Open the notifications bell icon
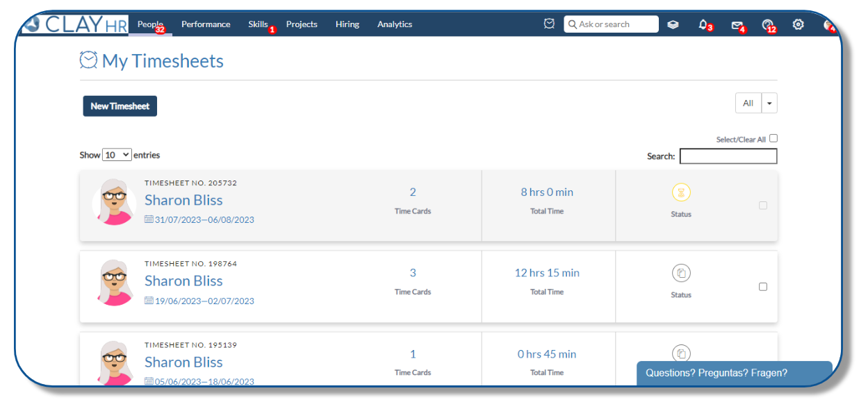The height and width of the screenshot is (409, 868). tap(703, 24)
